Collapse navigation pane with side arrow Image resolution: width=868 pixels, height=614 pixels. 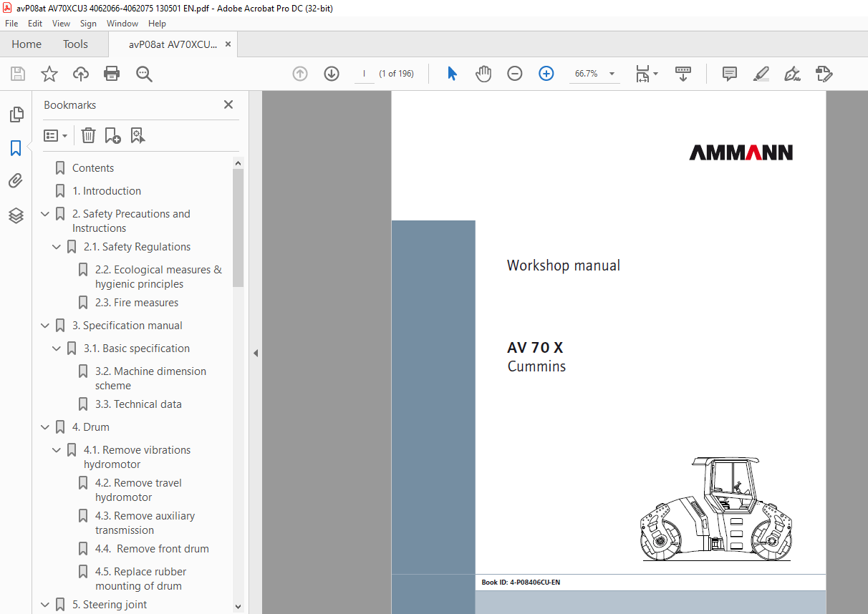pos(256,353)
